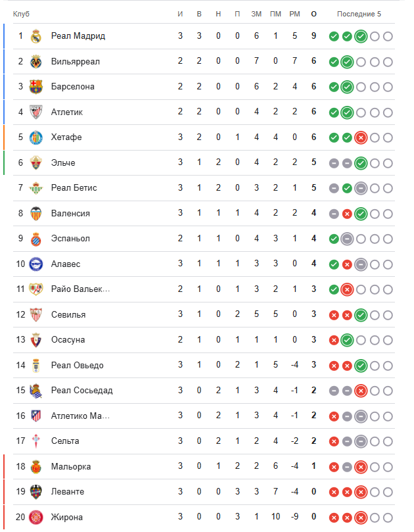
Task: Click the Хетафе club crest
Action: click(x=35, y=137)
